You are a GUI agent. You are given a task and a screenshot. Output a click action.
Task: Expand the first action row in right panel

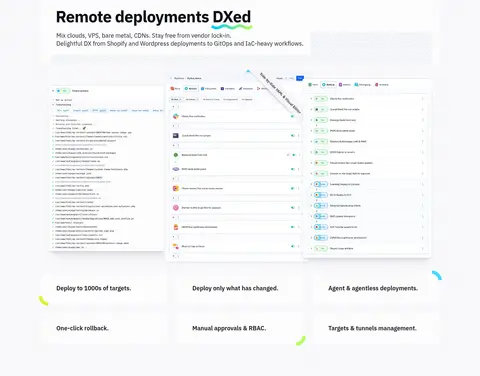[x=311, y=99]
